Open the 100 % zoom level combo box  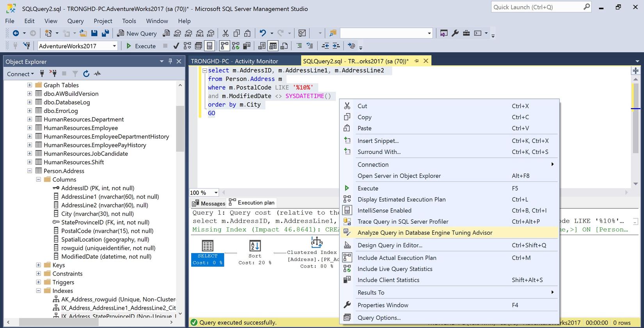tap(216, 193)
